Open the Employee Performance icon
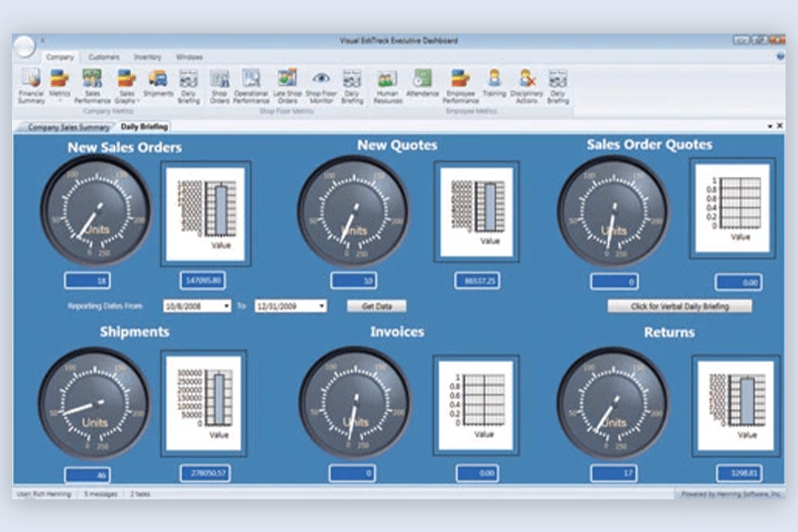Viewport: 798px width, 532px height. (x=460, y=86)
